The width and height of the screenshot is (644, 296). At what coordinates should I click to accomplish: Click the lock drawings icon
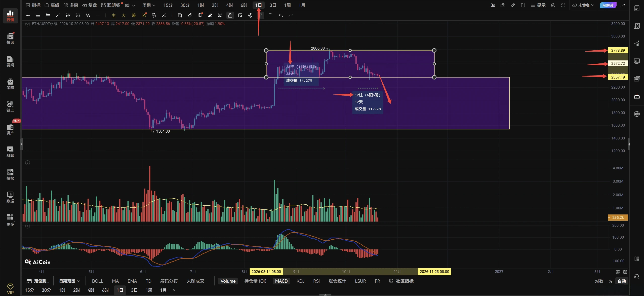[x=230, y=15]
